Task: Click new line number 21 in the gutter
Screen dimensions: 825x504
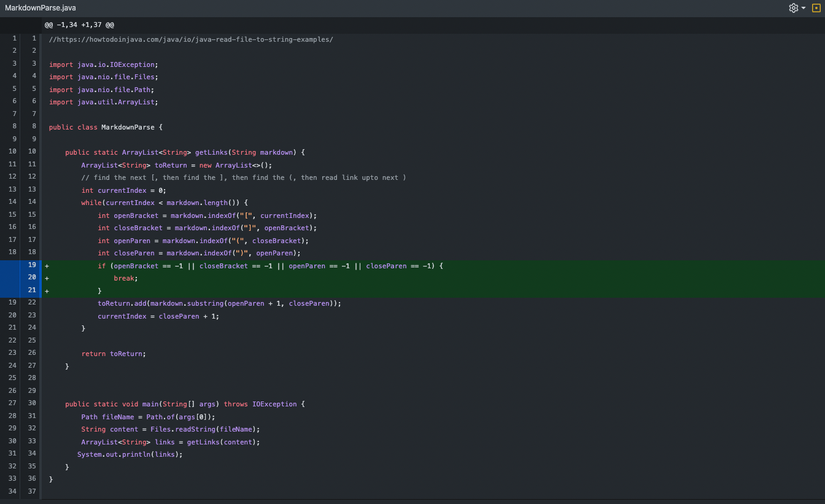Action: tap(32, 291)
